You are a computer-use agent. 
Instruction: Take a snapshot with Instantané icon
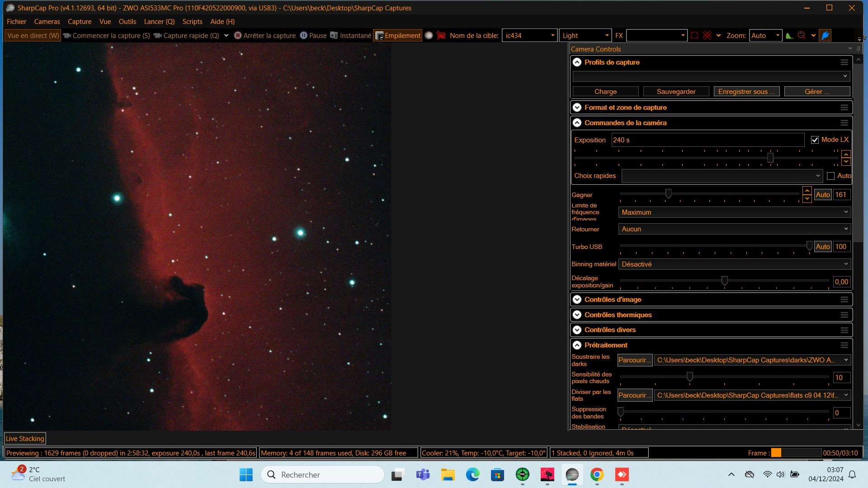pos(334,36)
